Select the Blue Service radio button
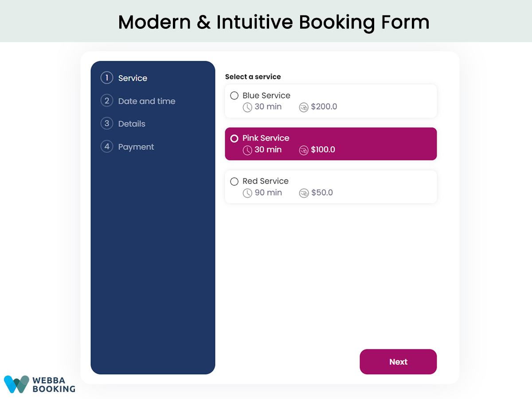 pos(234,95)
